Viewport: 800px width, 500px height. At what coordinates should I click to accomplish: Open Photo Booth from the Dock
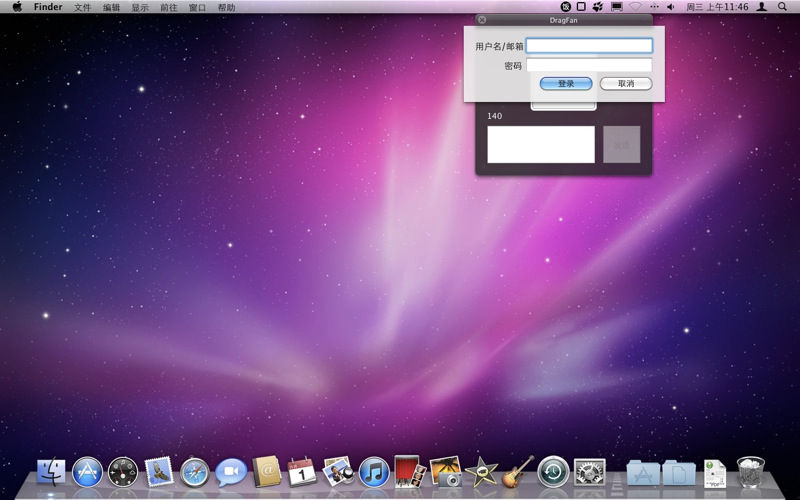(410, 471)
